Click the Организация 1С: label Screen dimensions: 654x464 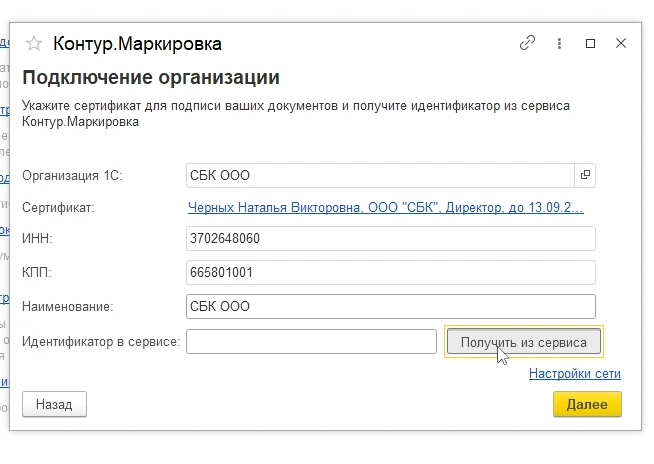[x=72, y=176]
